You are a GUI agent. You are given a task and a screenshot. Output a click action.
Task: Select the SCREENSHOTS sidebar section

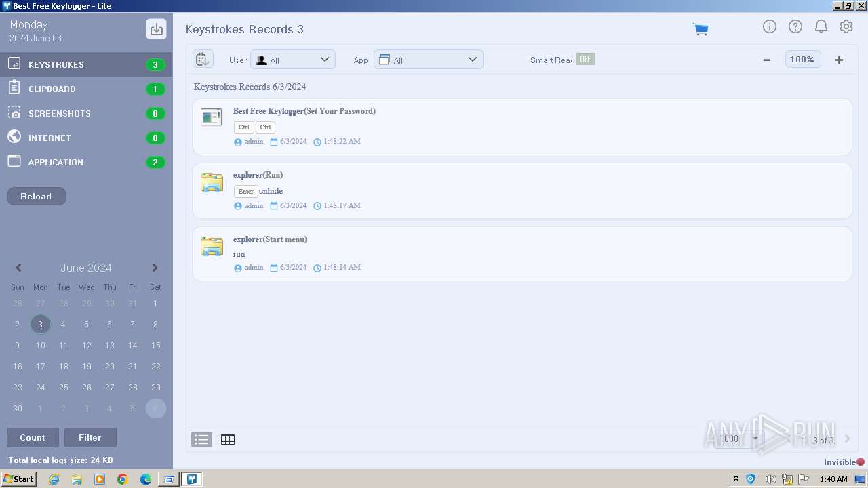click(86, 113)
